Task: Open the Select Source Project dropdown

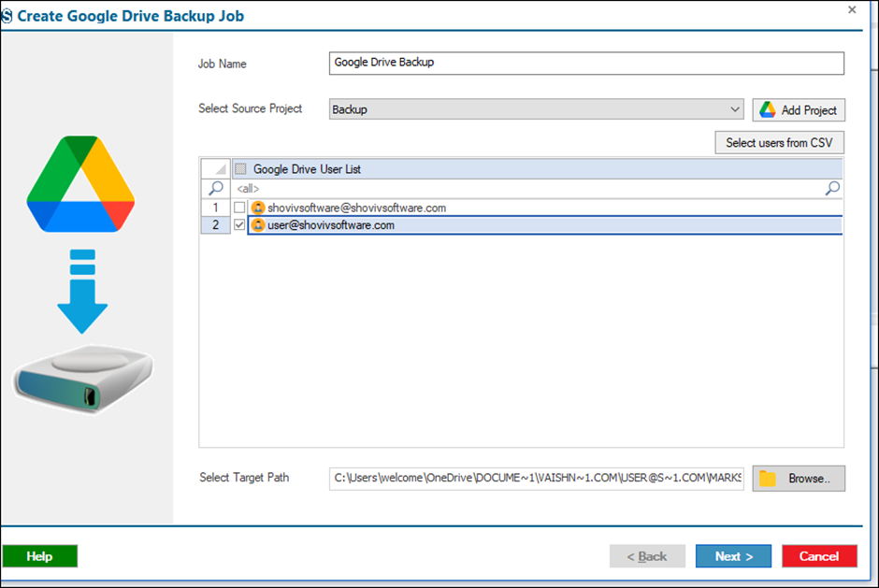Action: click(537, 109)
